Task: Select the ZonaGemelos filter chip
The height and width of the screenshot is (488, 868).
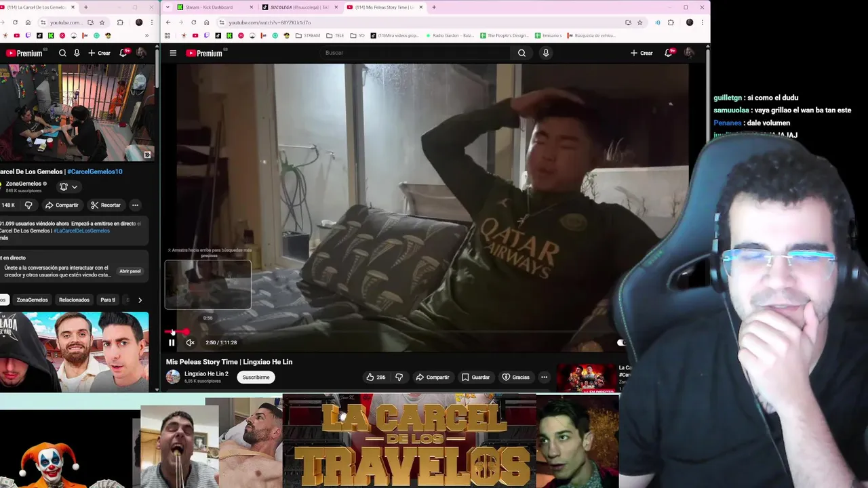Action: (32, 300)
